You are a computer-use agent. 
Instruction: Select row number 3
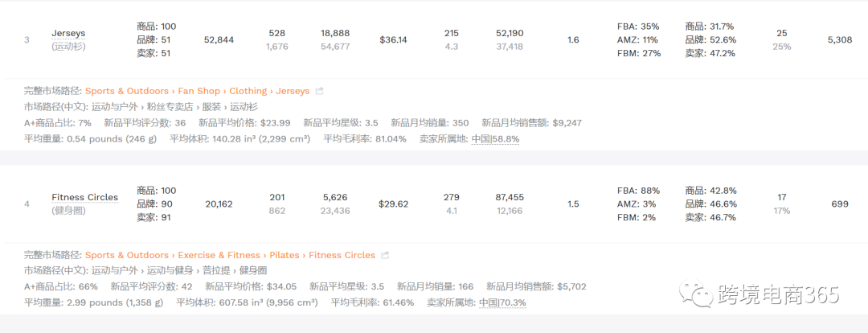(x=27, y=39)
